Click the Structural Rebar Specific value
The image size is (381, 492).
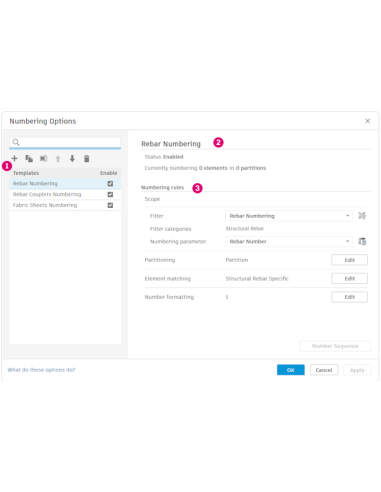(x=257, y=279)
